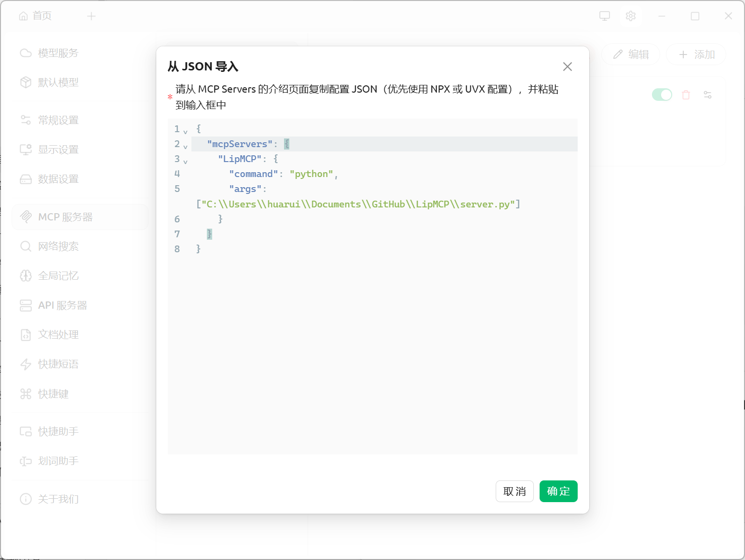Collapse the LipMCP fold on line 3
The width and height of the screenshot is (745, 560).
185,161
